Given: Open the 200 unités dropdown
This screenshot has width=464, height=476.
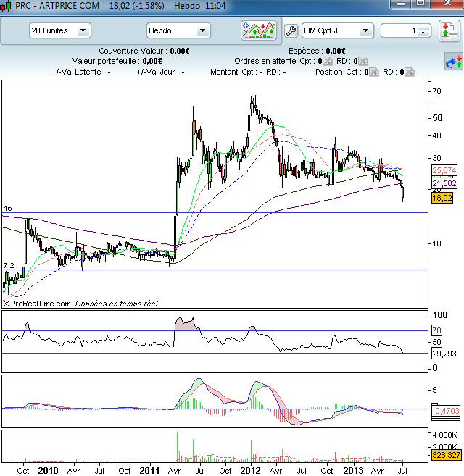Looking at the screenshot, I should [60, 30].
